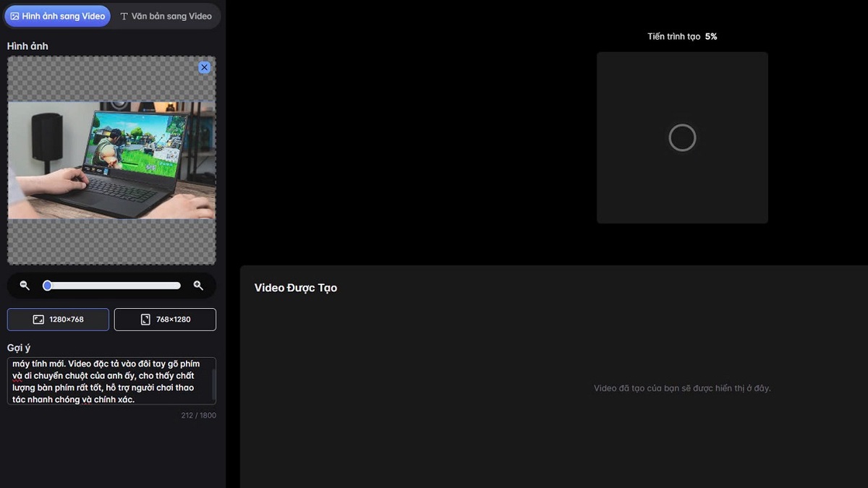Click inside the Gợi ý prompt text box
The width and height of the screenshot is (868, 488).
click(x=109, y=381)
